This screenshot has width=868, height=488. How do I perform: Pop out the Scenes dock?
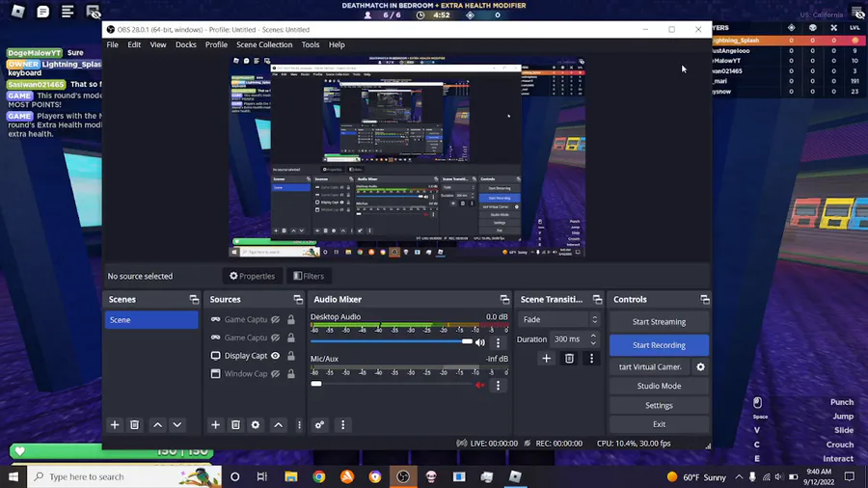coord(194,299)
